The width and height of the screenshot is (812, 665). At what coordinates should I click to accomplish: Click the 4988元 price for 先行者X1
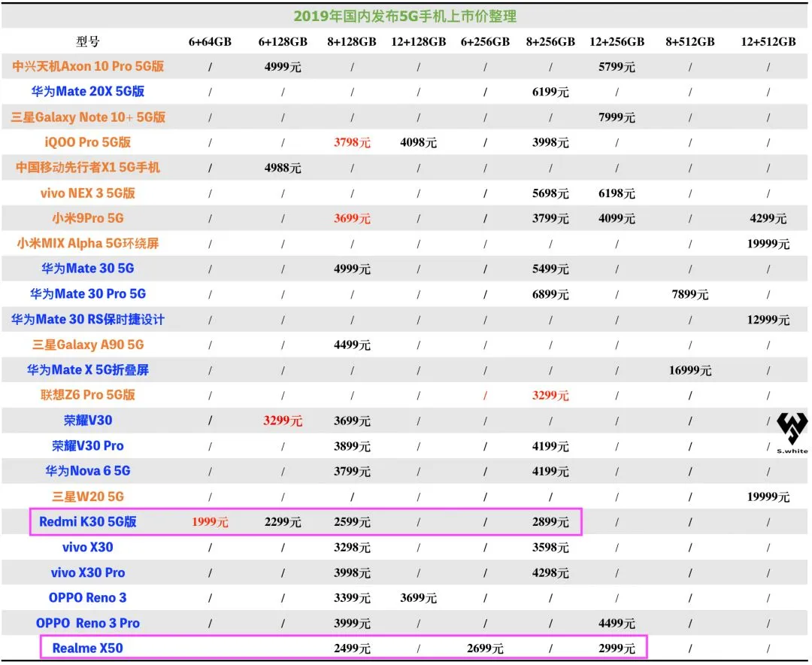click(283, 168)
